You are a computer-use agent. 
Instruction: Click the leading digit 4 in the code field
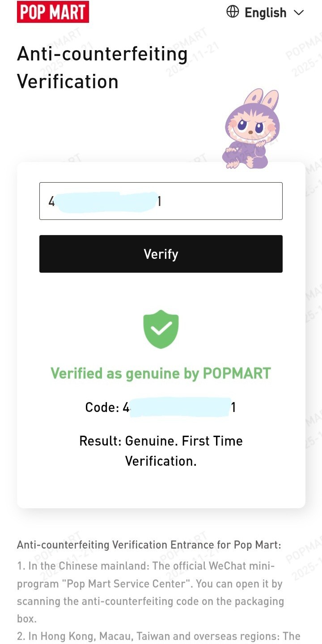[51, 202]
